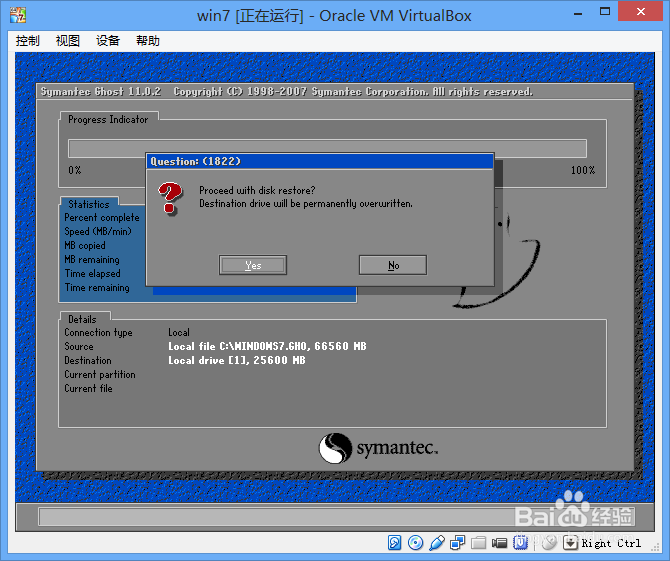Click the Time elapsed statistic
Viewport: 670px width, 561px height.
pos(93,273)
